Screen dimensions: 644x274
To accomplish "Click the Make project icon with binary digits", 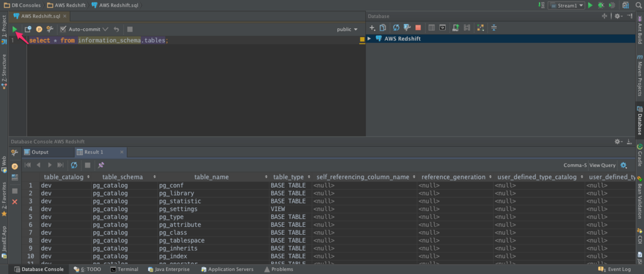I will tap(540, 5).
